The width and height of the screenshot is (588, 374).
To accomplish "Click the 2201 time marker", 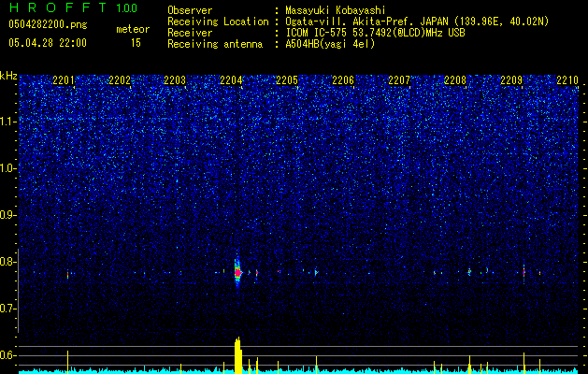I will click(64, 79).
